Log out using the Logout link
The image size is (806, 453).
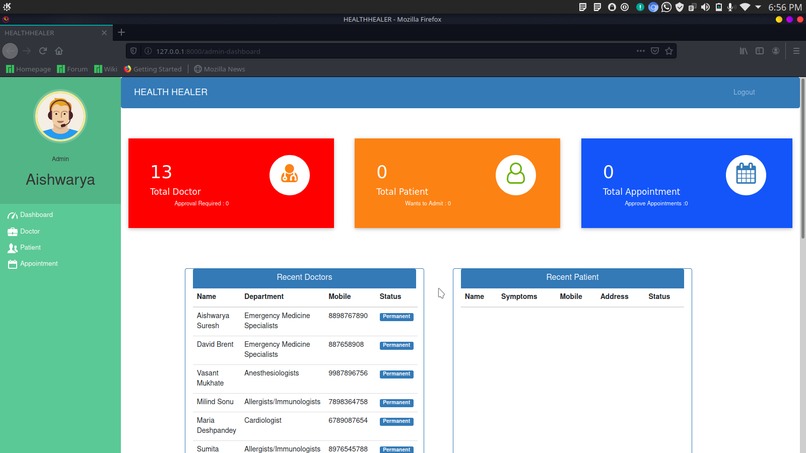tap(744, 92)
